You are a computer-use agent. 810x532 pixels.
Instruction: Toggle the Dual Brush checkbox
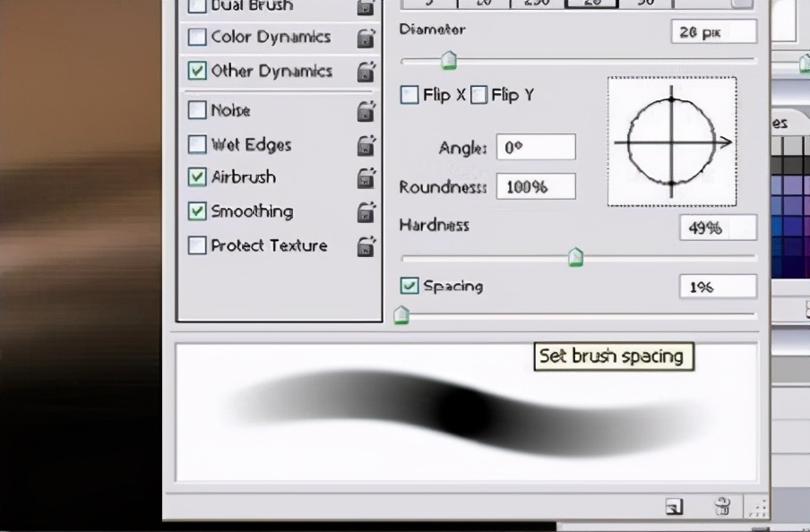[197, 5]
